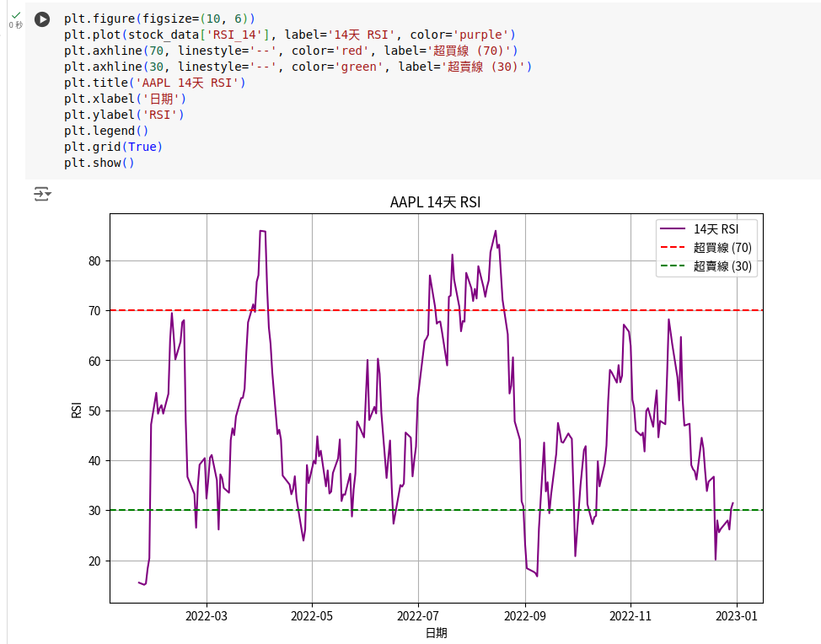This screenshot has width=821, height=644.
Task: Click the plt.grid(True) code line
Action: 114,147
